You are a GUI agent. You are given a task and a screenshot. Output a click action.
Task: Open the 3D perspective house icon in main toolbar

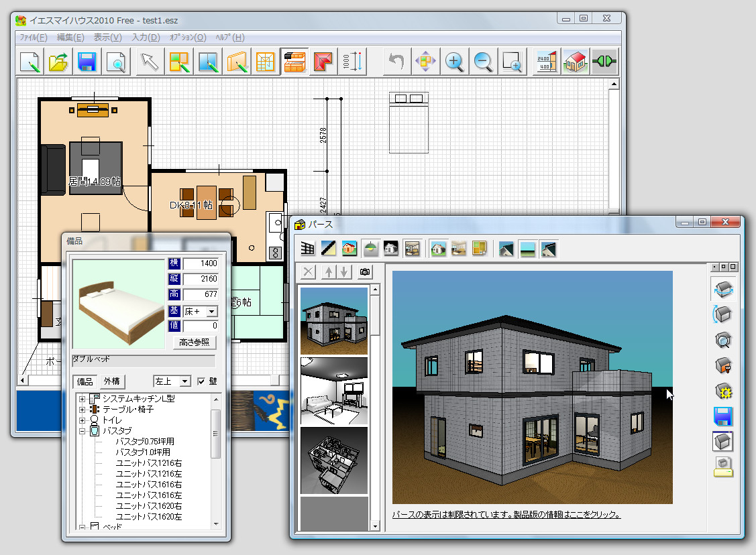(x=575, y=62)
